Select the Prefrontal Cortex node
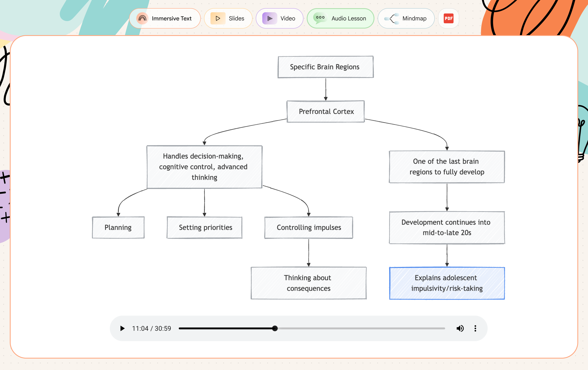 (325, 111)
